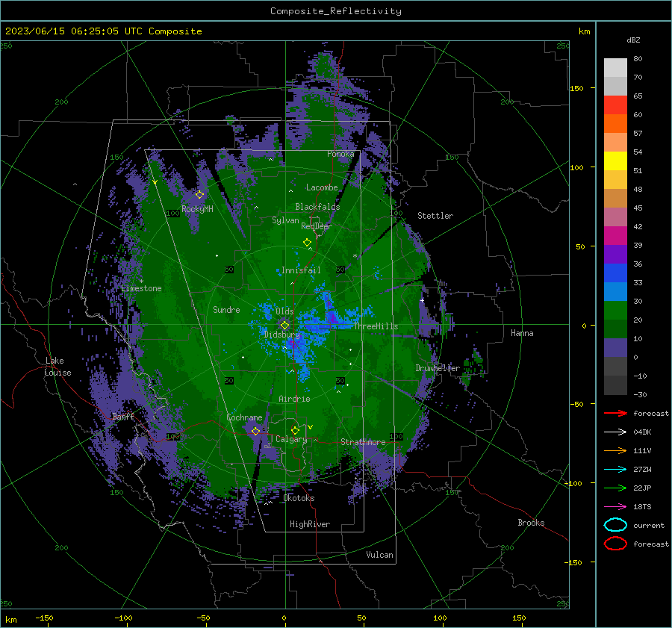Select the bright green 30 dBZ legend swatch
The height and width of the screenshot is (628, 672).
click(x=615, y=311)
